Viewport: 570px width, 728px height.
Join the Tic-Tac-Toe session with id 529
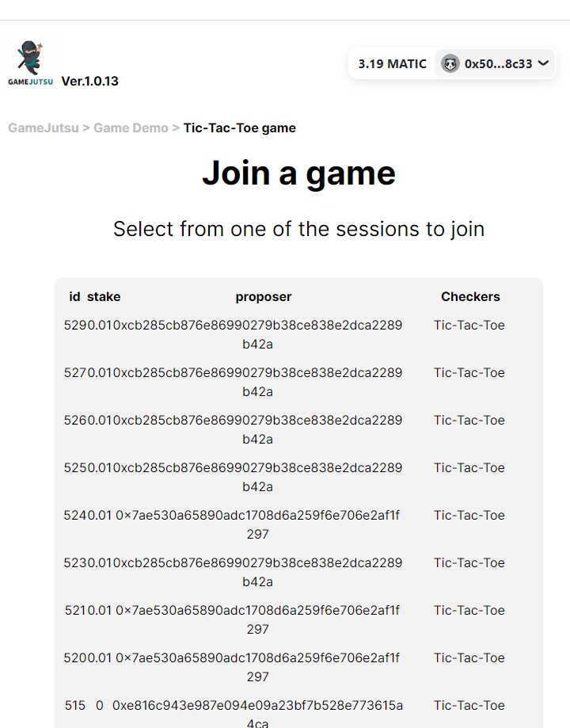[x=470, y=325]
